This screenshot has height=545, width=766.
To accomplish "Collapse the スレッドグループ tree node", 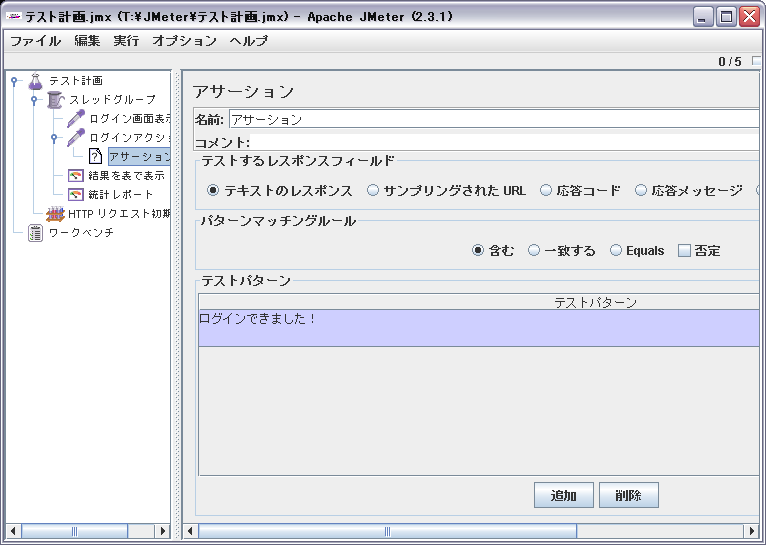I will (34, 100).
